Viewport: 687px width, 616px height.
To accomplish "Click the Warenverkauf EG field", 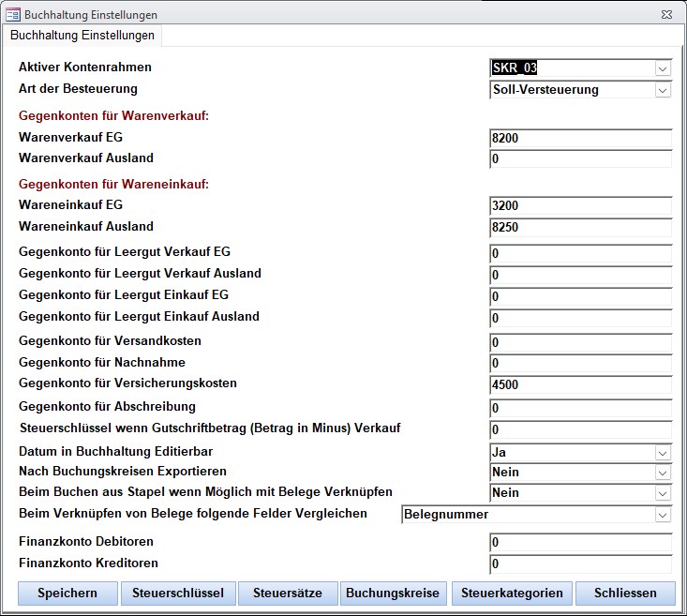I will tap(580, 139).
